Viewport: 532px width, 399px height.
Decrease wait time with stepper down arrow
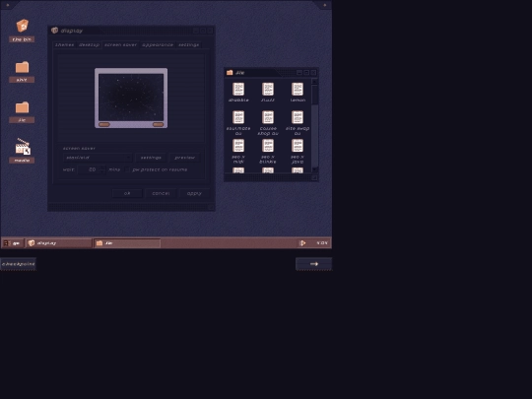tap(102, 171)
